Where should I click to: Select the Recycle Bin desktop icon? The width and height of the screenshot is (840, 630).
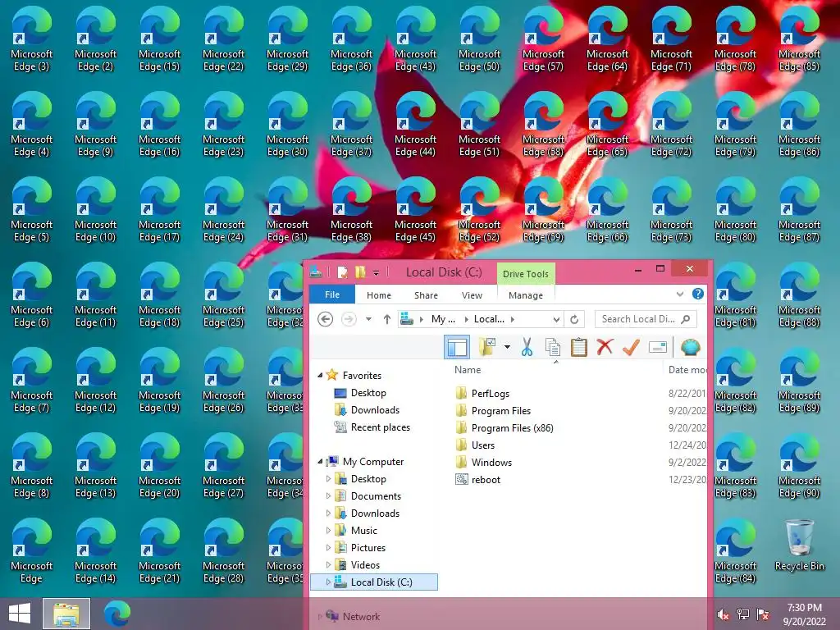(x=799, y=546)
